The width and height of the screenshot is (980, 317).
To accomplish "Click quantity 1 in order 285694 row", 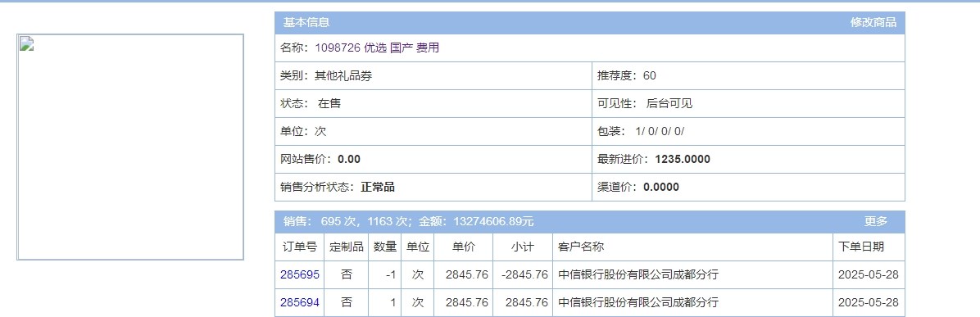I will click(x=393, y=302).
